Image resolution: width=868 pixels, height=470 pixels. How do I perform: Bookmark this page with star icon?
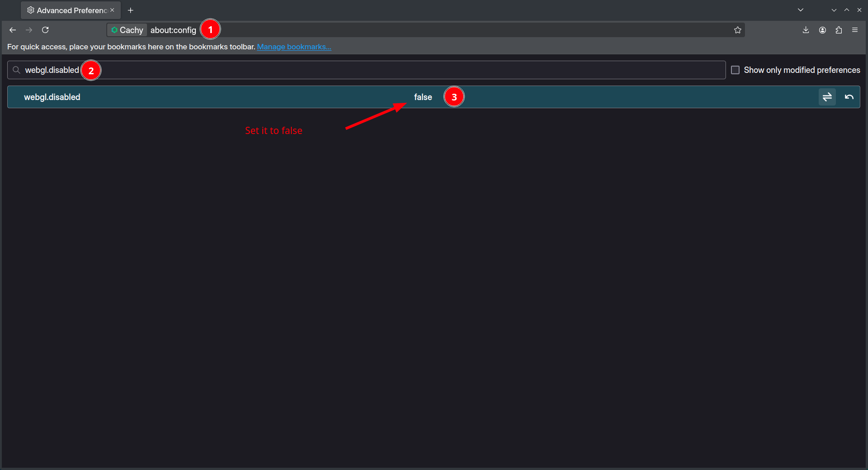click(x=738, y=30)
